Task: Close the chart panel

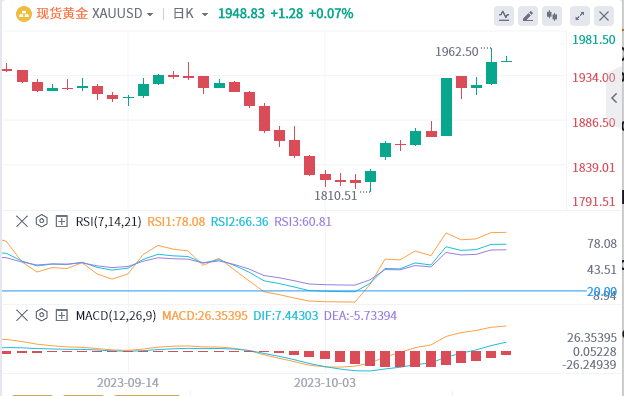Action: click(x=604, y=16)
